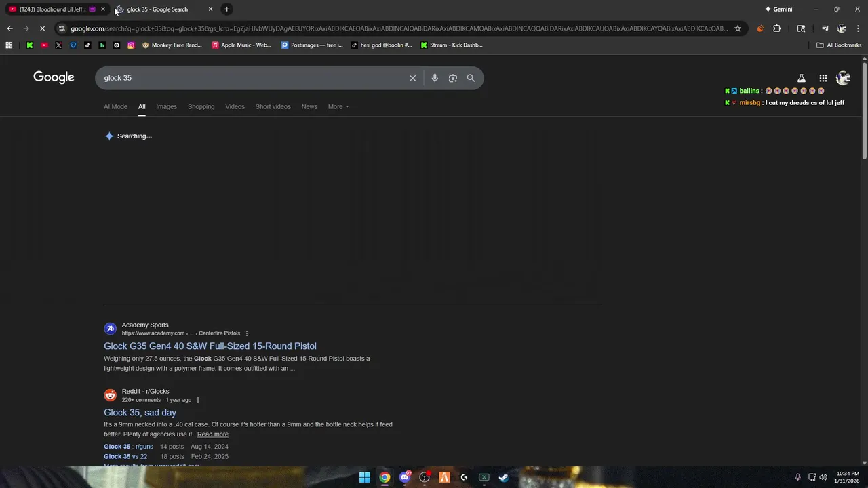Viewport: 868px width, 488px height.
Task: Select the All results tab
Action: coord(142,106)
